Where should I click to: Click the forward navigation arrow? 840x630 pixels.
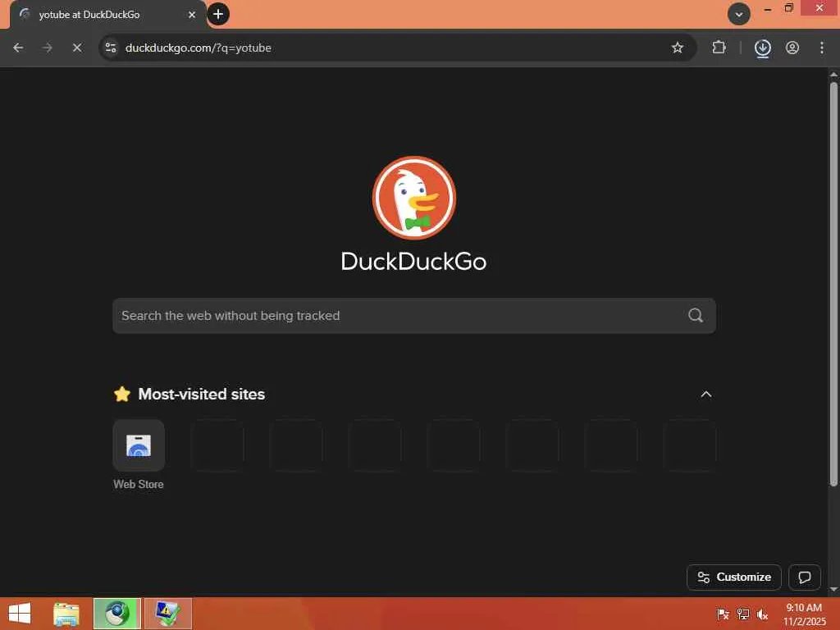tap(47, 48)
